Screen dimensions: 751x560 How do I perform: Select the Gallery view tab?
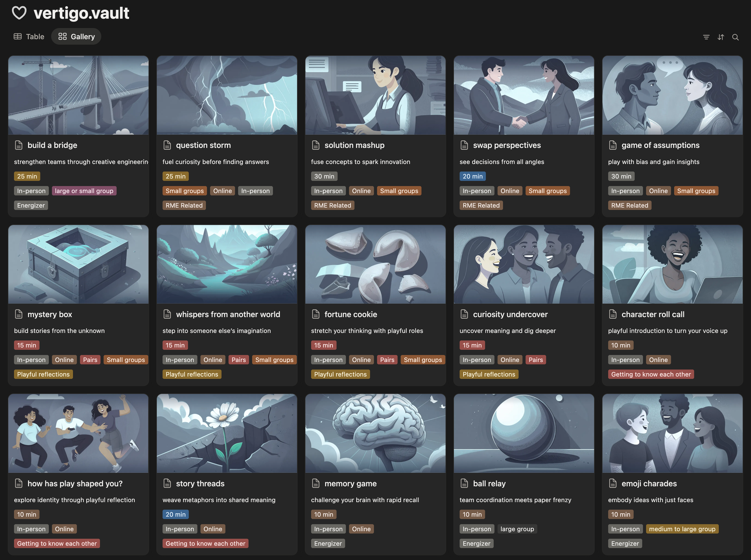[x=76, y=37]
